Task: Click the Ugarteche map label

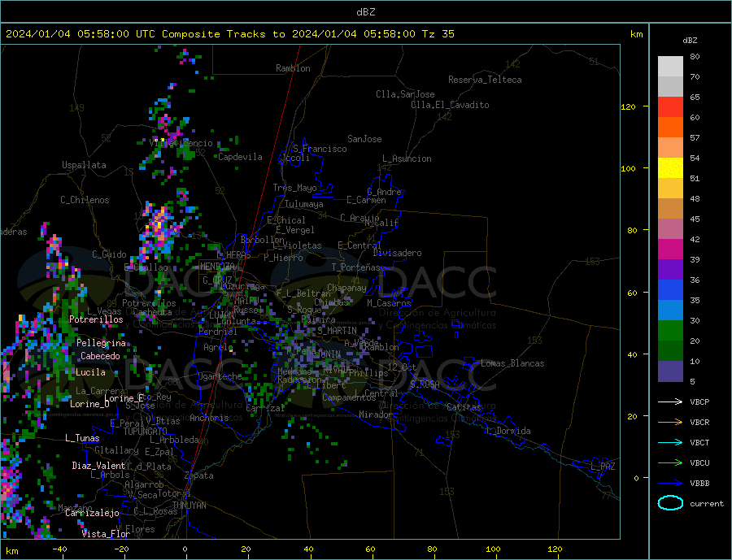Action: click(x=220, y=376)
